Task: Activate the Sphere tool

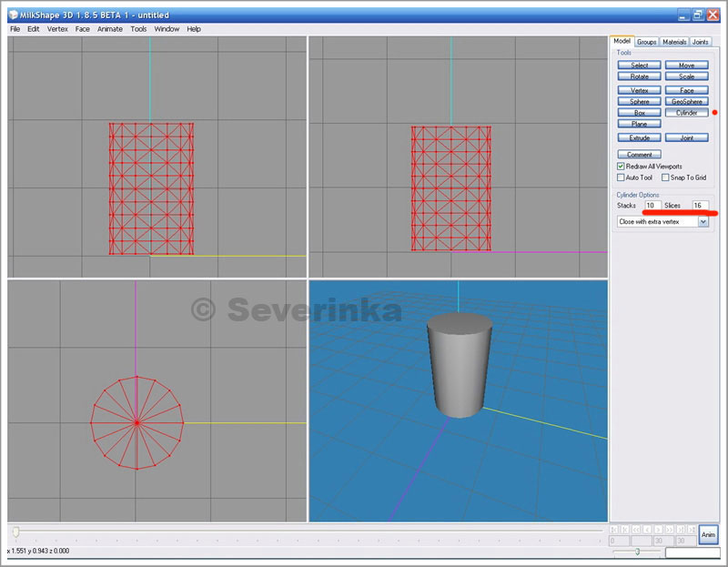Action: pyautogui.click(x=640, y=102)
